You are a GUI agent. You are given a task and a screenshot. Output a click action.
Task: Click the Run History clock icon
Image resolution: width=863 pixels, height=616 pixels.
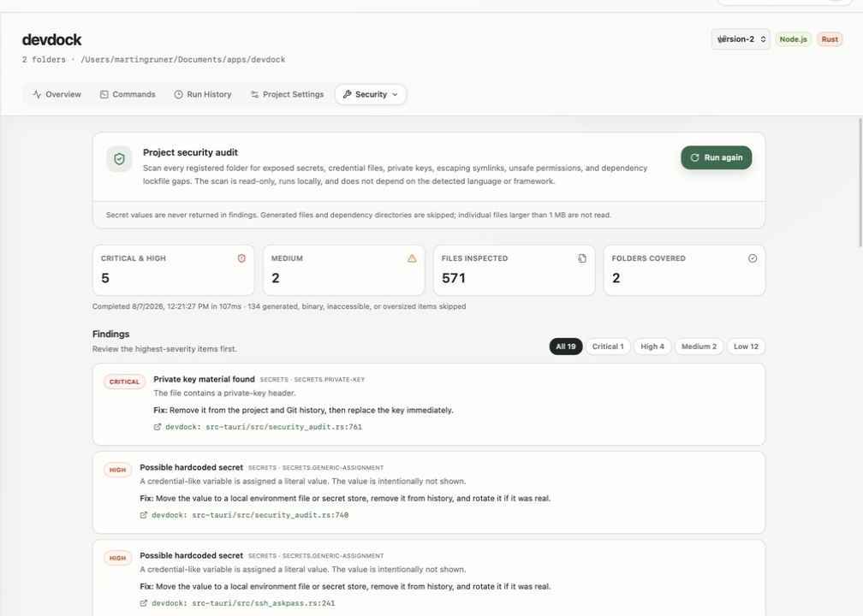pyautogui.click(x=178, y=95)
